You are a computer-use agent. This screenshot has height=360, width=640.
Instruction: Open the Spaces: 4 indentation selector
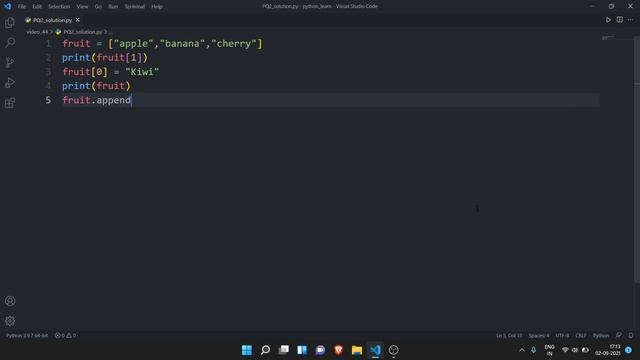tap(539, 336)
